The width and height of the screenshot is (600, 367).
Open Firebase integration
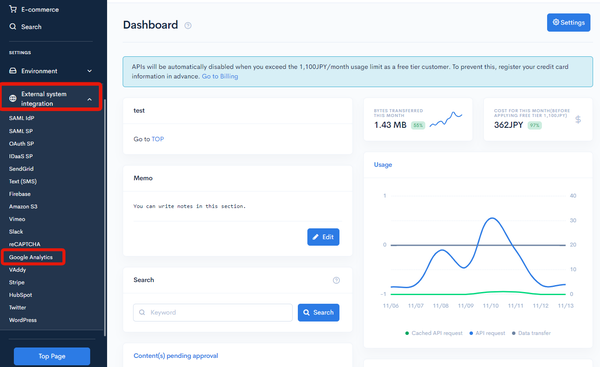(x=20, y=194)
